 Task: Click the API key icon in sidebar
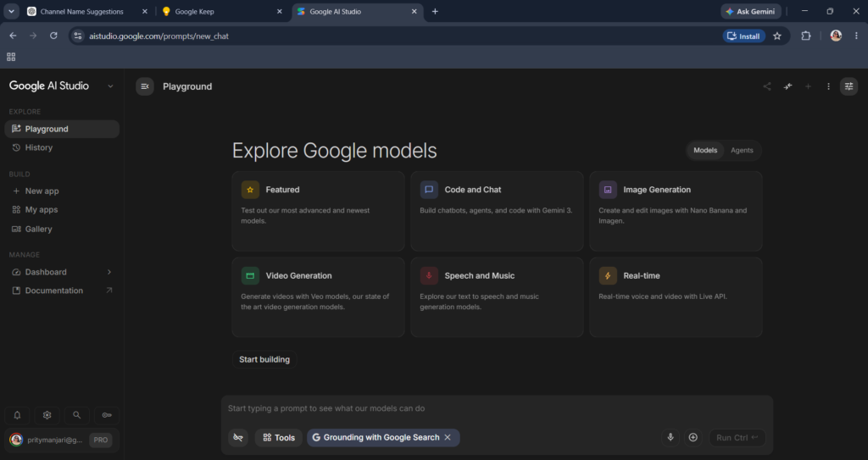(107, 415)
